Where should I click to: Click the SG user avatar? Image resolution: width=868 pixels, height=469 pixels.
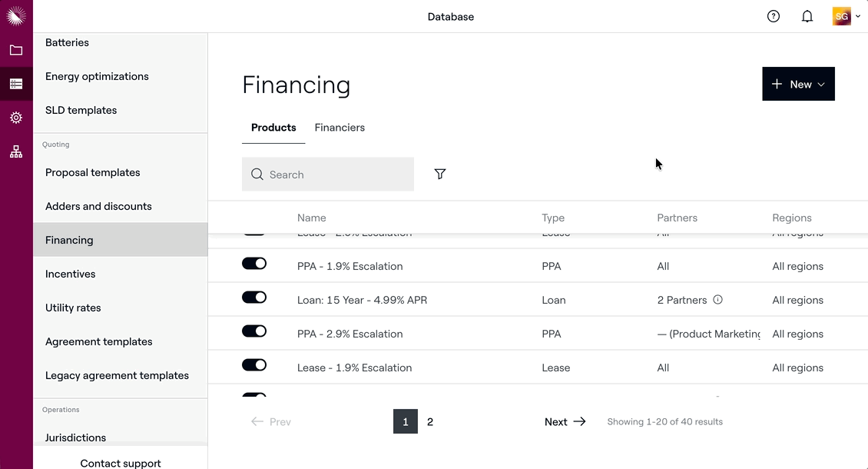(841, 16)
